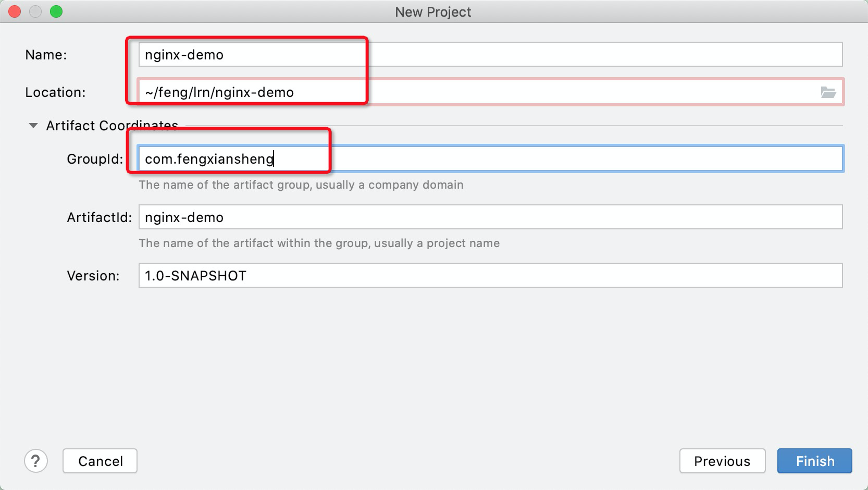Click the "GroupId:" label
The height and width of the screenshot is (490, 868).
(x=95, y=159)
